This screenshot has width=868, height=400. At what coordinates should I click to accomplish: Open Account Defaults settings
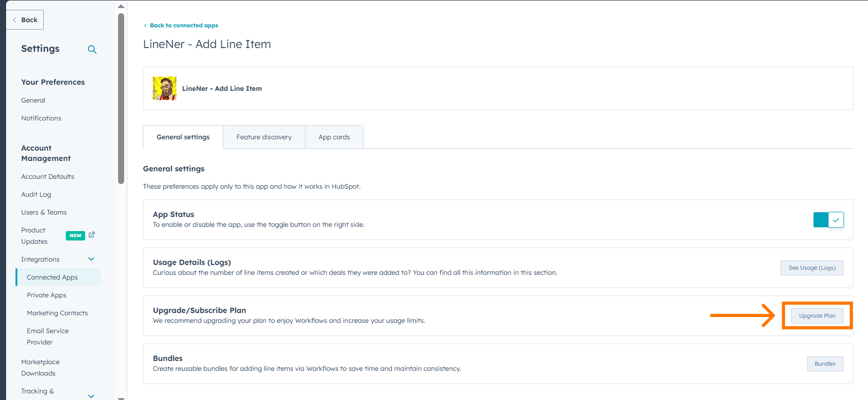click(48, 176)
